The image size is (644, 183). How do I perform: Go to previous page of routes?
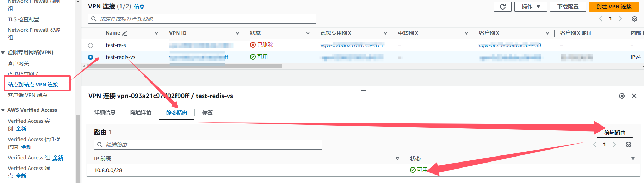click(595, 145)
